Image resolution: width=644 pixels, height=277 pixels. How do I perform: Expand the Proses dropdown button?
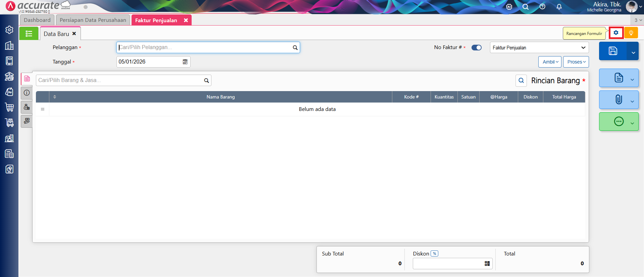click(x=576, y=62)
